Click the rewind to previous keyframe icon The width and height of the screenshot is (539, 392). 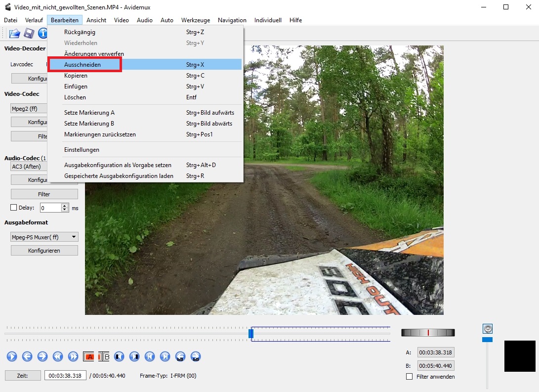(58, 356)
